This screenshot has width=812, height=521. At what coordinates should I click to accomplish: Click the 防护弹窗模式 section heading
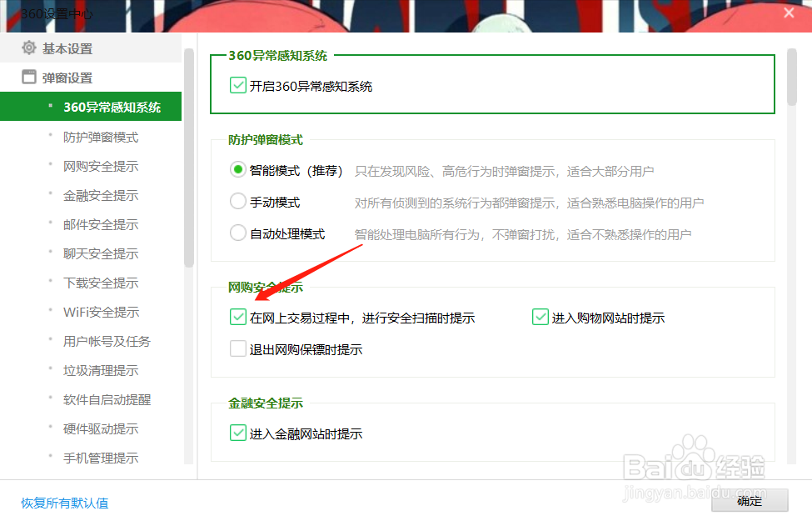point(266,139)
